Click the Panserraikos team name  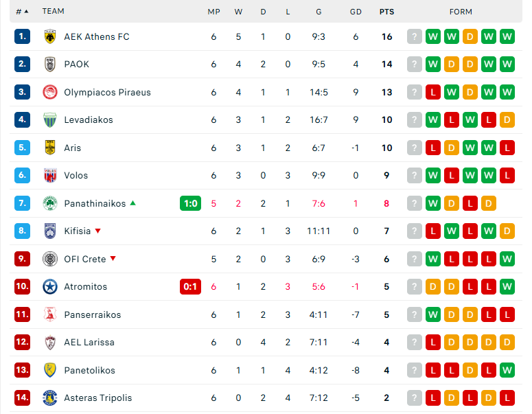click(92, 314)
